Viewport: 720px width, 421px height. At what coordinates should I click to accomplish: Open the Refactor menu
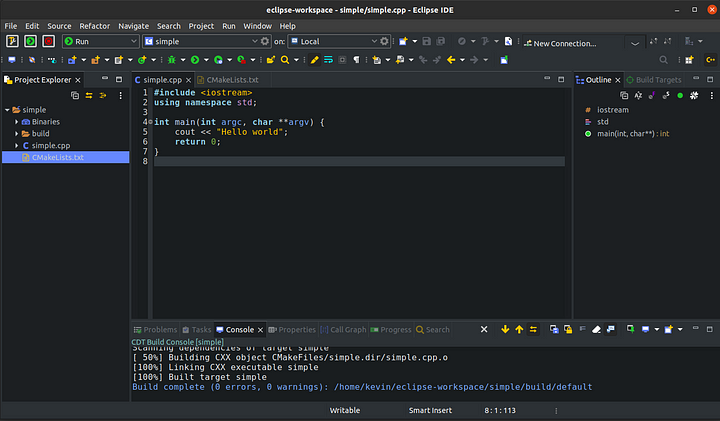coord(95,25)
